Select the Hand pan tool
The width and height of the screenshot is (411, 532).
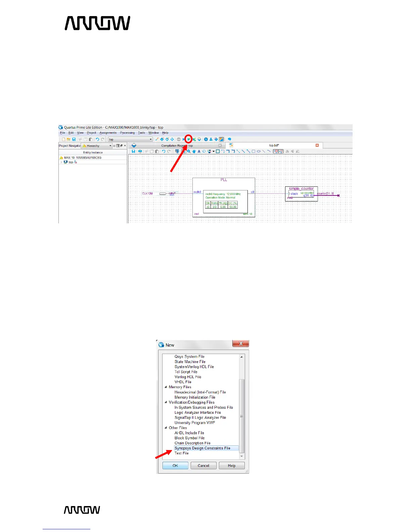tap(194, 151)
